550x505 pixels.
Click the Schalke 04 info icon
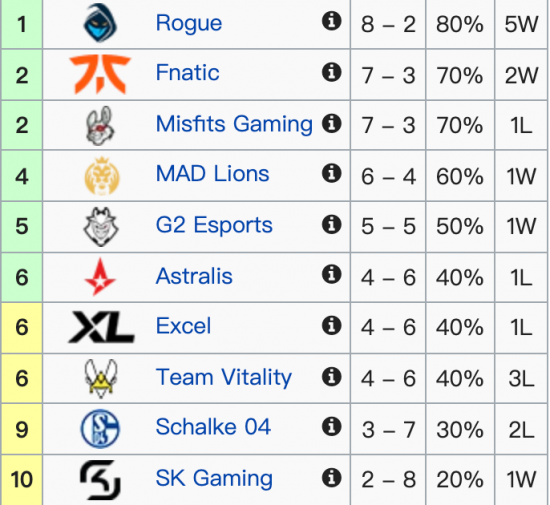(x=331, y=426)
